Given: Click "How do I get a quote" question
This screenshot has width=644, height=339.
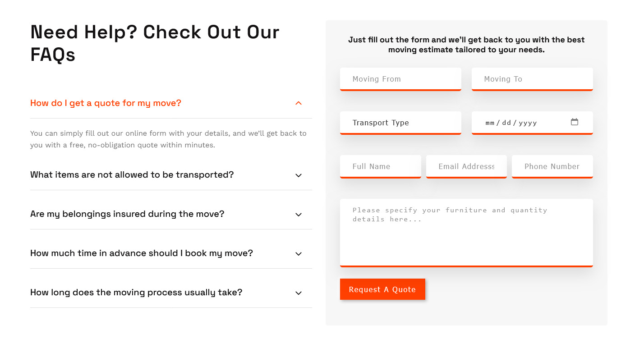Looking at the screenshot, I should 106,103.
